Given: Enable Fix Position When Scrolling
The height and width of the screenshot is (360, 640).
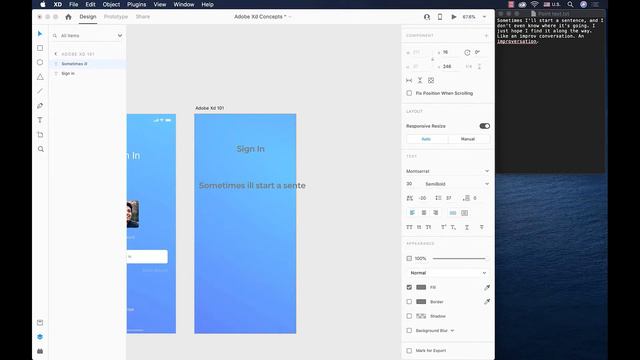Looking at the screenshot, I should (409, 93).
